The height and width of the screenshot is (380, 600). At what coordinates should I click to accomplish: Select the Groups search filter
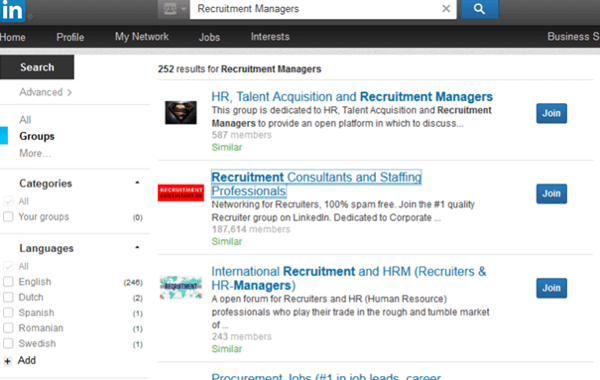37,136
